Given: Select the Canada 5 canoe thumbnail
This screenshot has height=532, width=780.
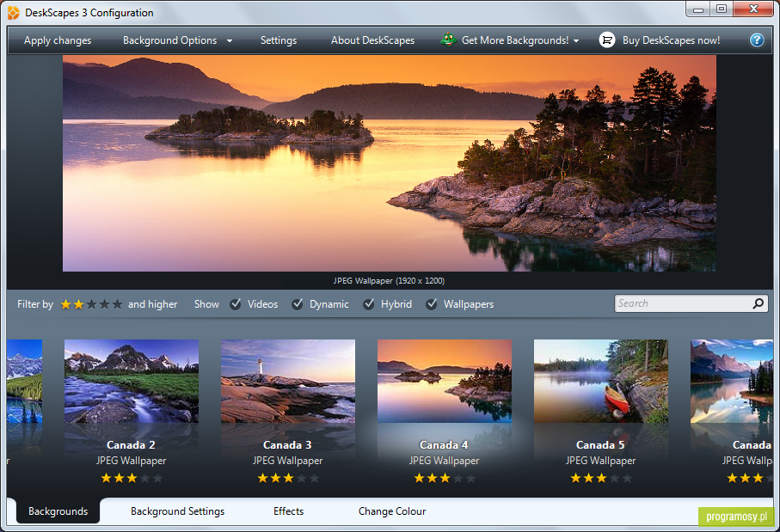Looking at the screenshot, I should tap(601, 381).
